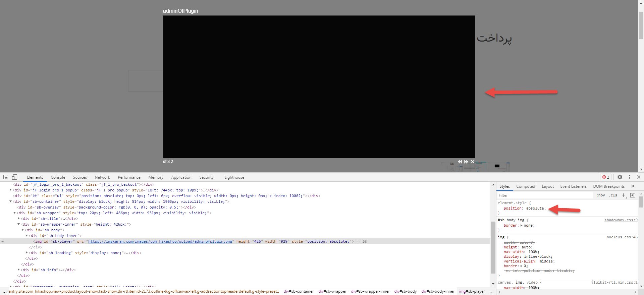644x295 pixels.
Task: Click the #sb-body img selector text
Action: pyautogui.click(x=511, y=220)
